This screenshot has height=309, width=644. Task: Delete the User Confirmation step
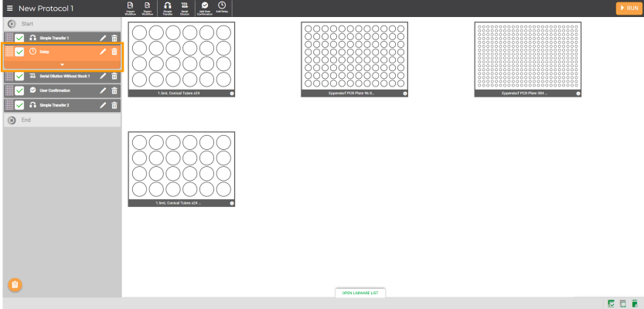[114, 90]
